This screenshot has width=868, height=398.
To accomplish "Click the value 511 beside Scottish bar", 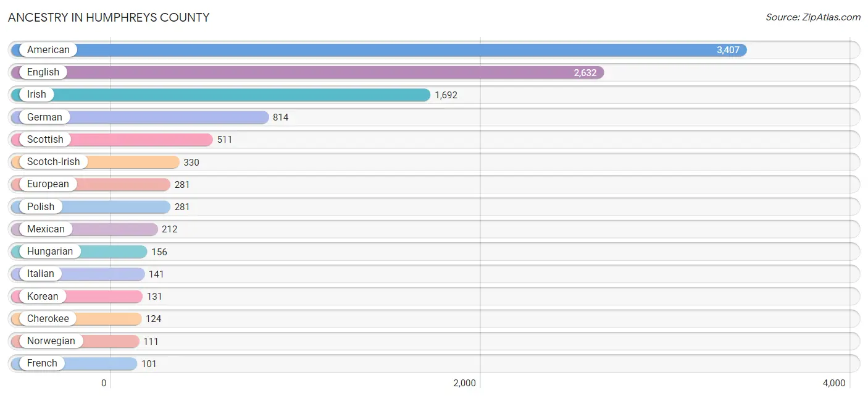I will point(225,140).
